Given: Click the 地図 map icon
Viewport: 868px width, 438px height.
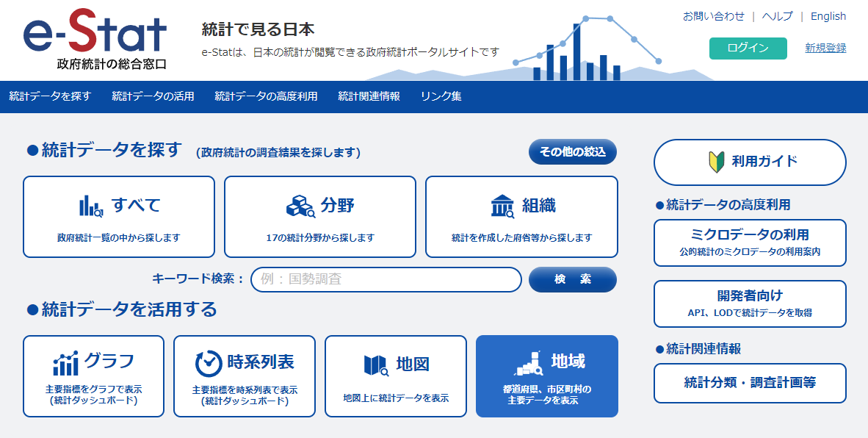Looking at the screenshot, I should pos(375,365).
